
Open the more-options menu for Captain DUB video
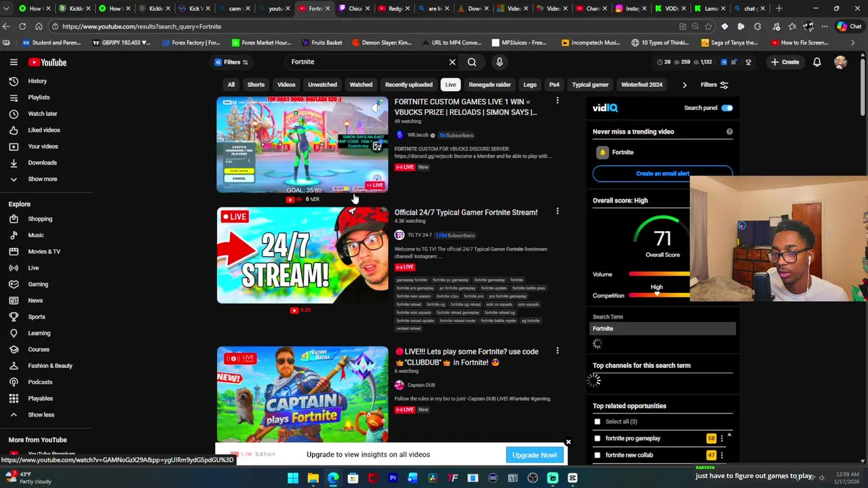557,351
